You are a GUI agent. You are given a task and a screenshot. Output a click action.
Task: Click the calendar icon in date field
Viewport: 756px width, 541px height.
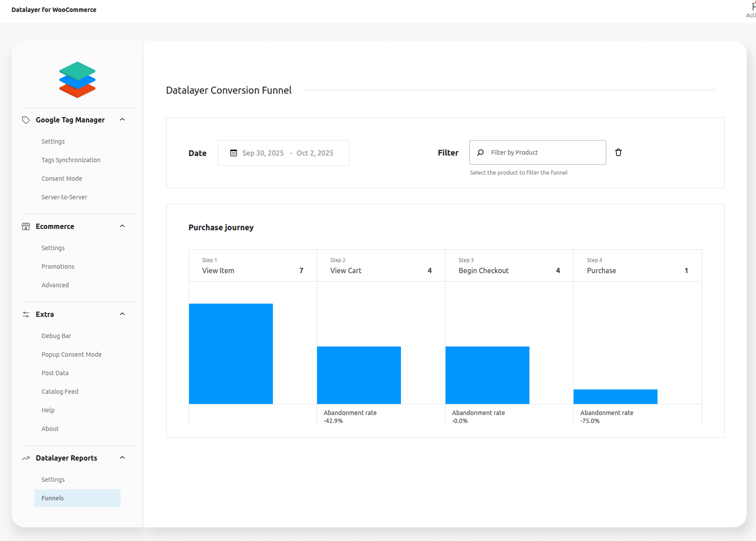click(x=234, y=153)
